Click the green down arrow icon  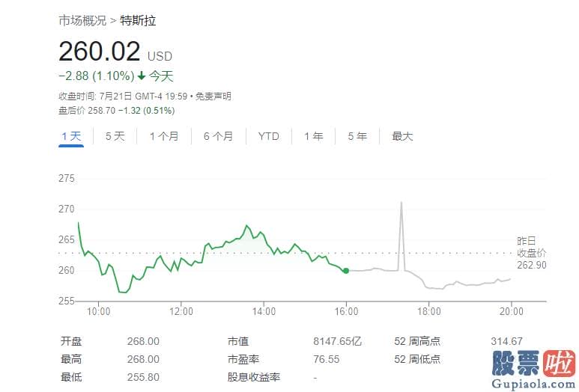pyautogui.click(x=142, y=76)
